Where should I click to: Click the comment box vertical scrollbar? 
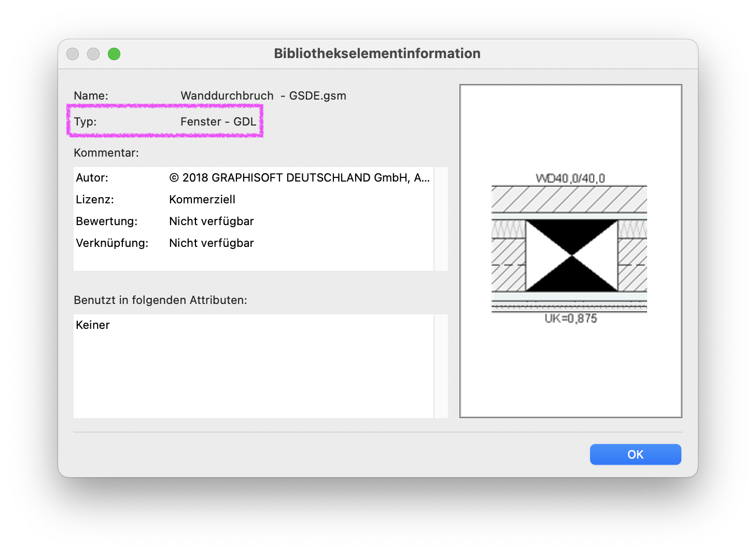pos(441,219)
